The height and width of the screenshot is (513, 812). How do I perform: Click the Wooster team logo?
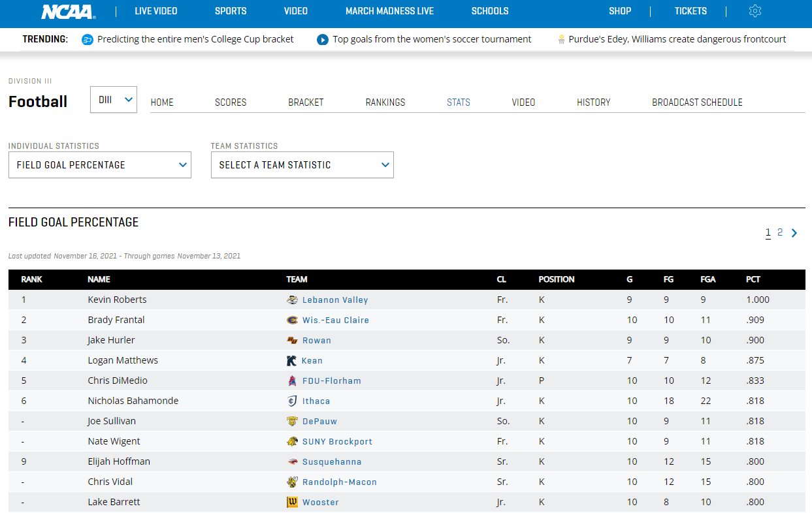point(293,503)
